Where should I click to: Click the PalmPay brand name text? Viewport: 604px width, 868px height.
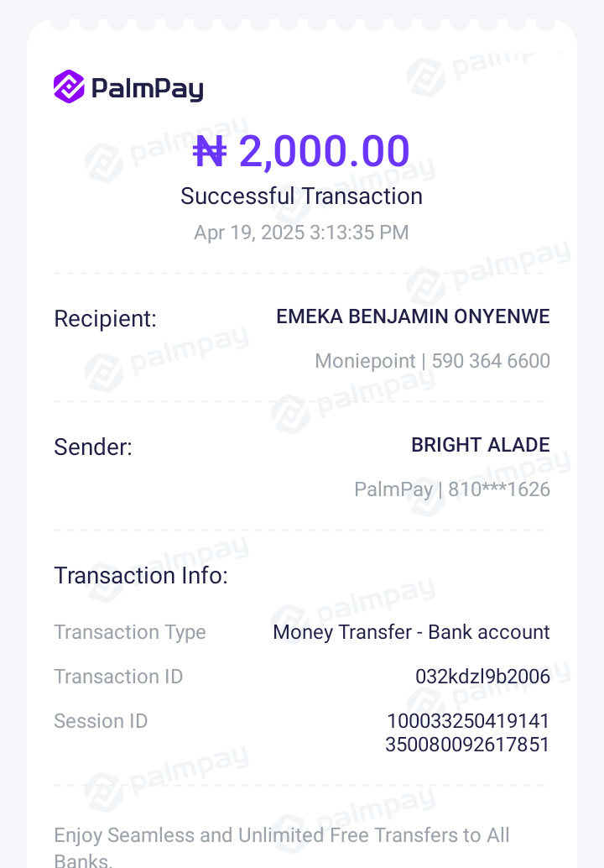[147, 88]
